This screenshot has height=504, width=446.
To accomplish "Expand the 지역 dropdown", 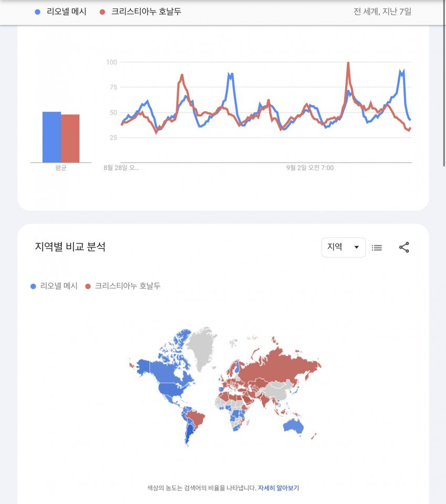I will (x=343, y=247).
